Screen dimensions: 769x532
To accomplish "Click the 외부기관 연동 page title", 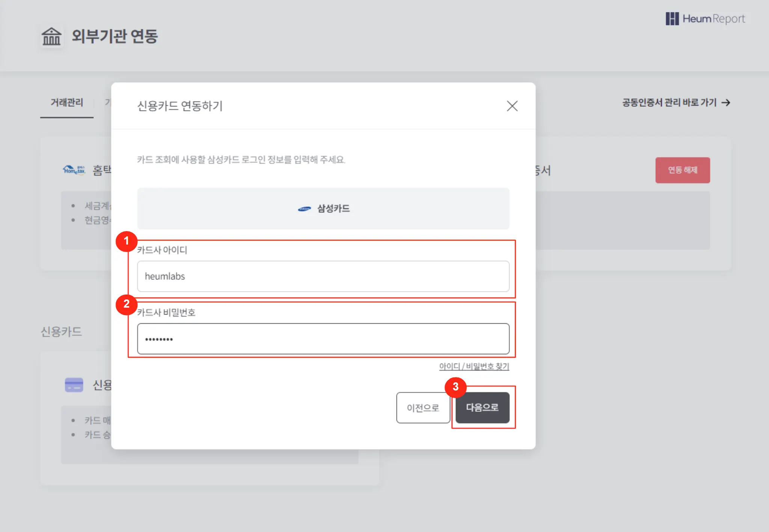I will click(x=115, y=36).
